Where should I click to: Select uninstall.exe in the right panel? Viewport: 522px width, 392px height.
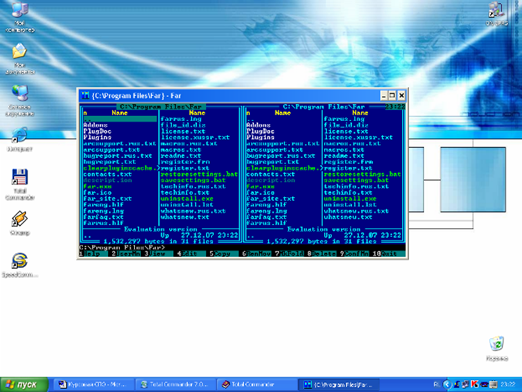coord(350,199)
